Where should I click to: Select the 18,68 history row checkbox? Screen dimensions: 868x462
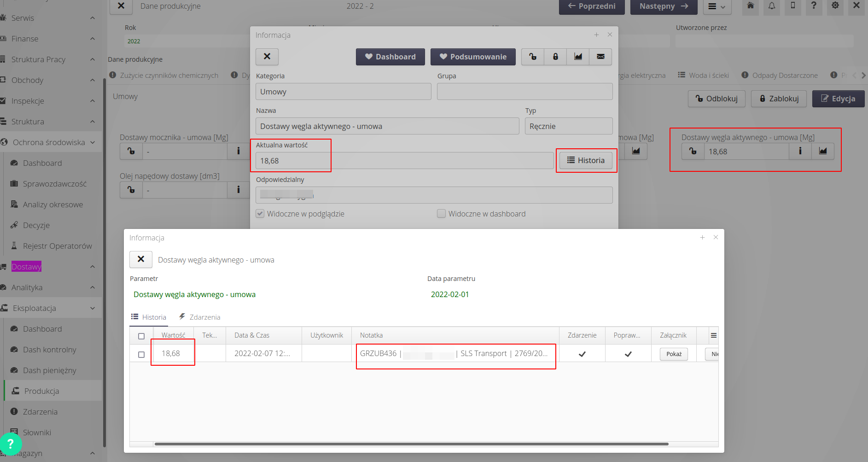141,354
